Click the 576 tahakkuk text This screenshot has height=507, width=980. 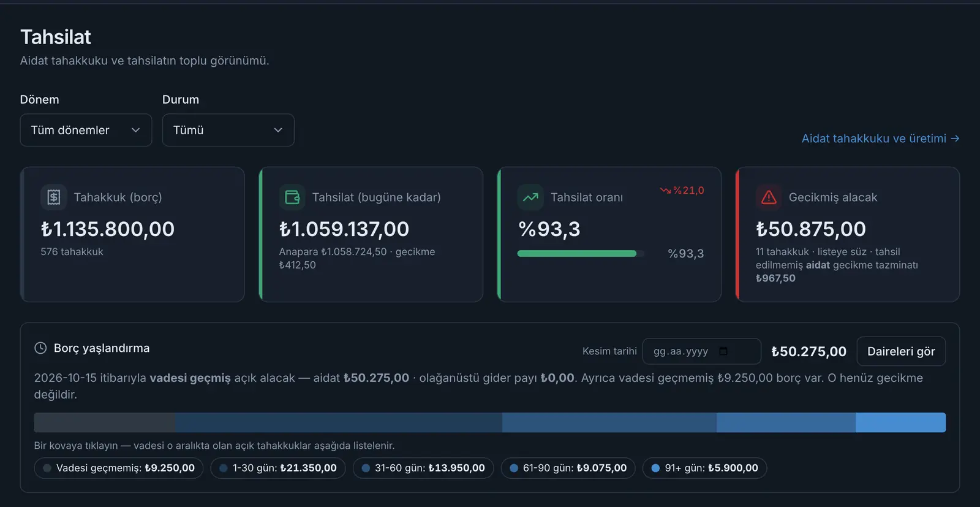pos(72,252)
